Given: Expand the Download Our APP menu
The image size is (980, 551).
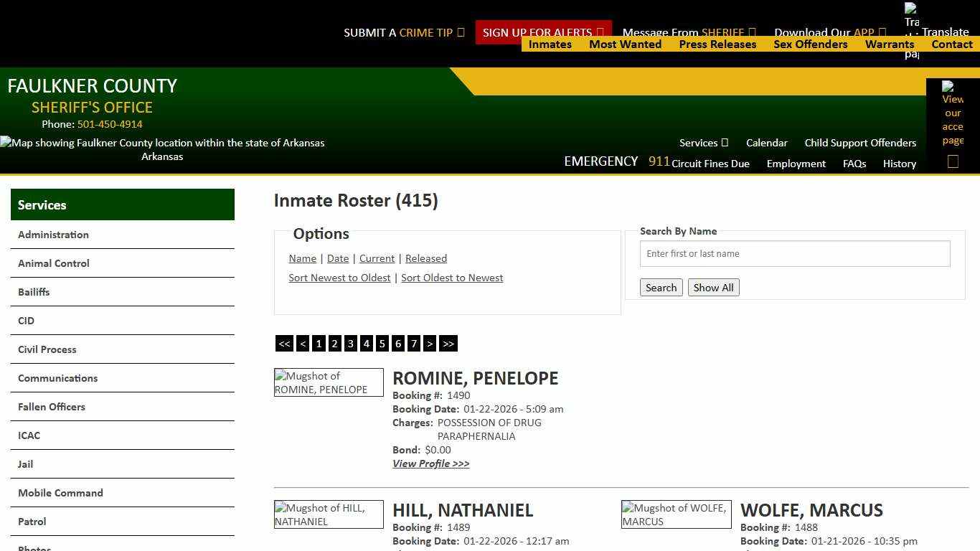Looking at the screenshot, I should [x=829, y=32].
